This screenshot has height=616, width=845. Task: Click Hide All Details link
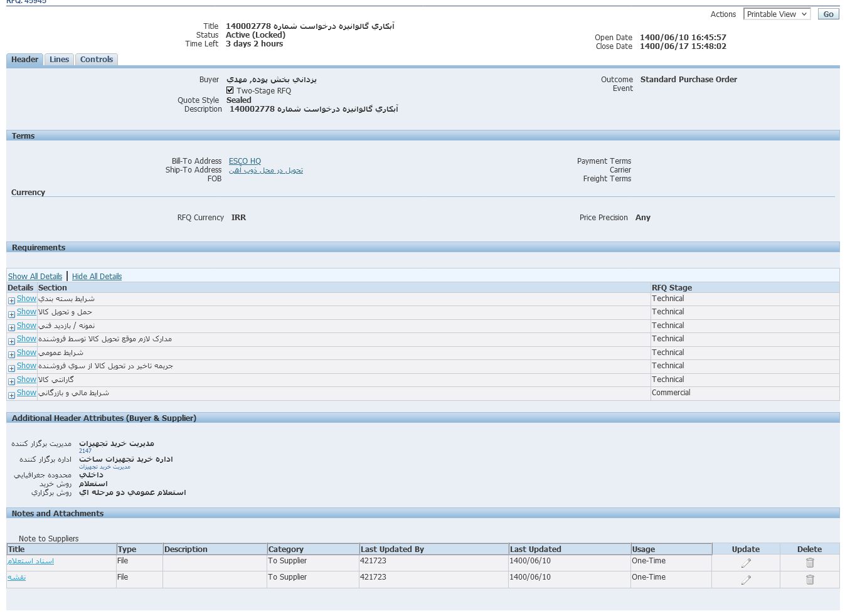point(97,277)
